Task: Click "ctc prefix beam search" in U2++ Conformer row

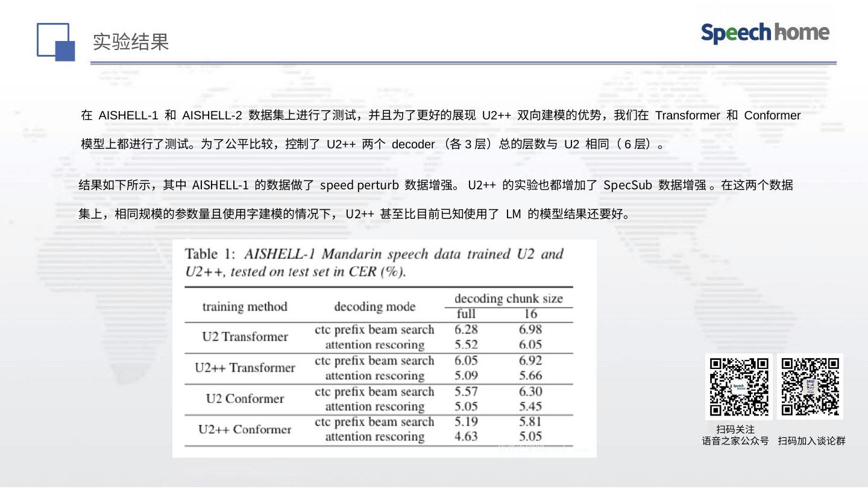Action: click(374, 422)
